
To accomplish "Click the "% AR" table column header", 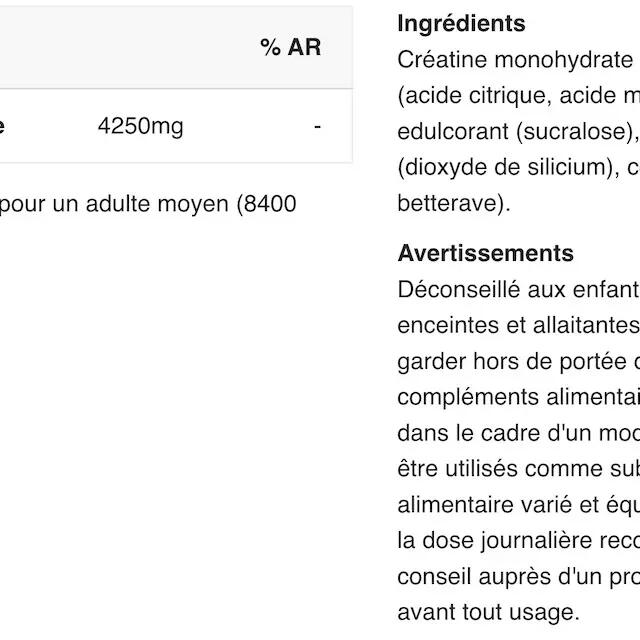I will coord(290,47).
